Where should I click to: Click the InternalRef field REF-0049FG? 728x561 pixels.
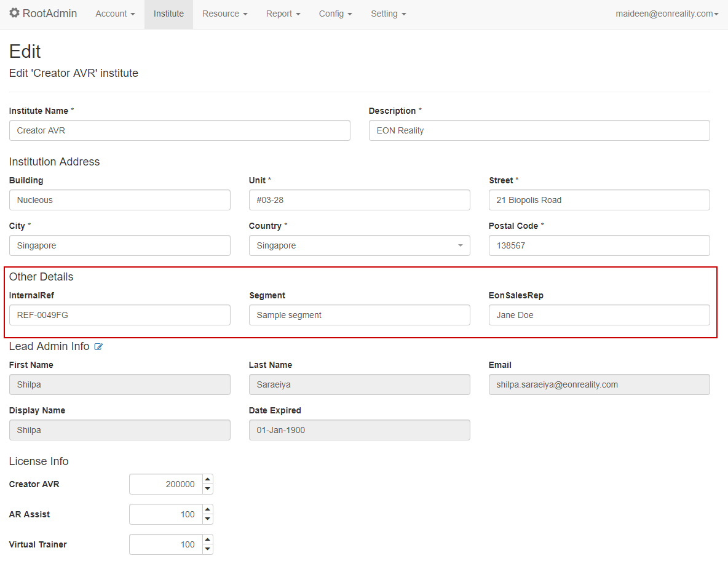(x=120, y=315)
